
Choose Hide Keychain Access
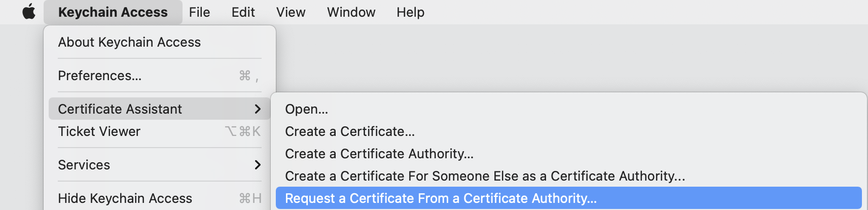click(x=159, y=198)
